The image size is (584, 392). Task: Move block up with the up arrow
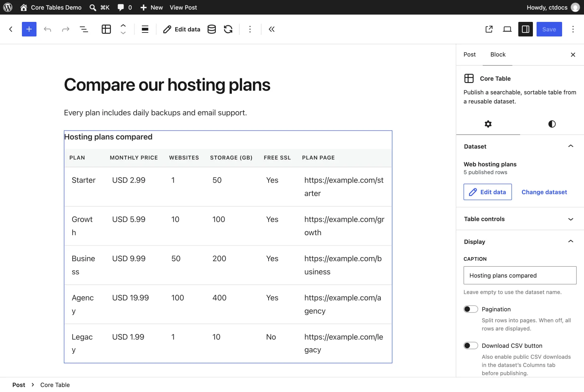[123, 26]
